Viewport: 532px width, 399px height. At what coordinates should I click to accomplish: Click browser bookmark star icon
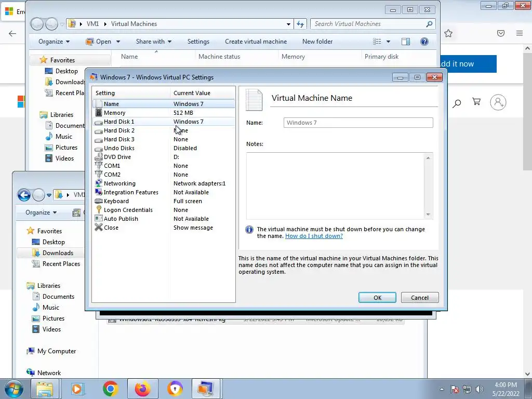(x=448, y=33)
